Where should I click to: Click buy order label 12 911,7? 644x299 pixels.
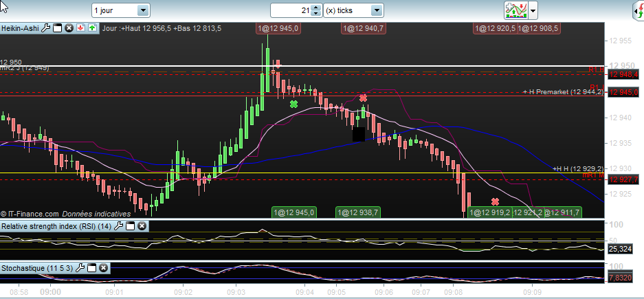562,212
